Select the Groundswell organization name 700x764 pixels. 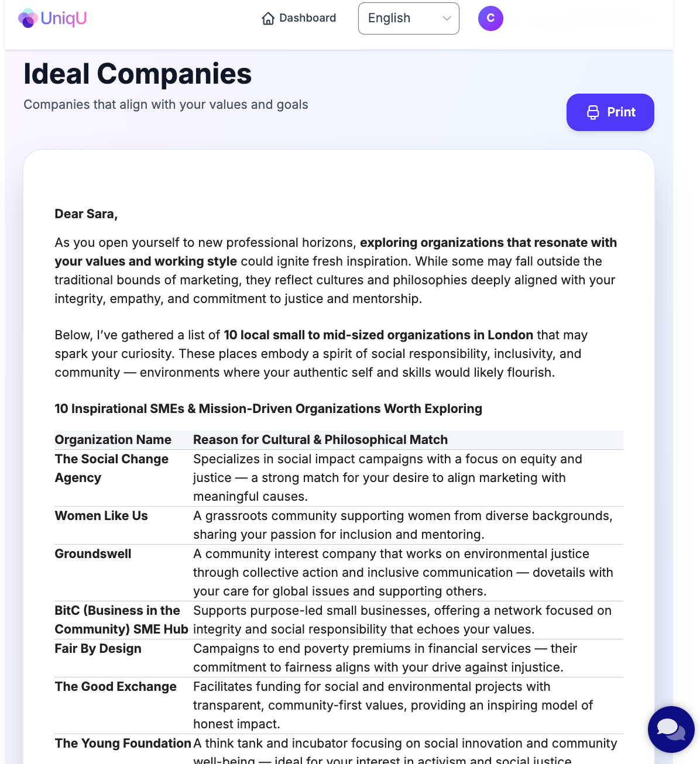[93, 554]
